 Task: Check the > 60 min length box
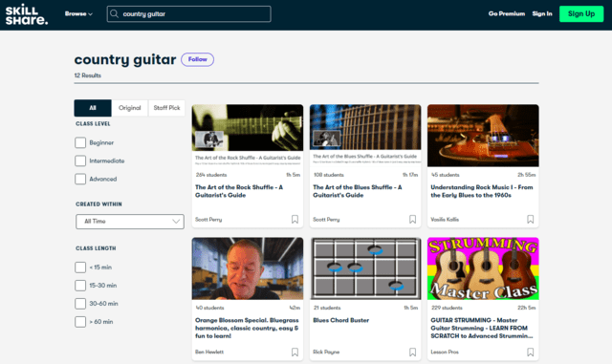click(x=80, y=322)
